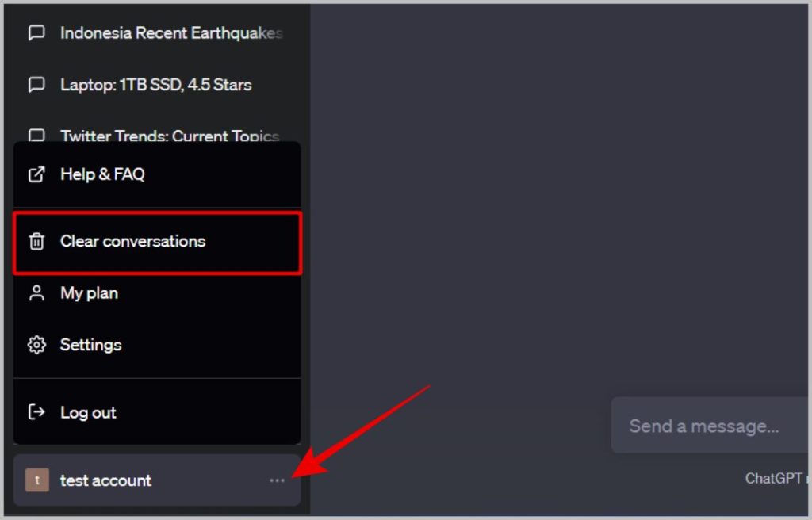The height and width of the screenshot is (520, 812).
Task: Click chat bubble icon for Indonesia Recent Earthquakes
Action: (x=36, y=32)
